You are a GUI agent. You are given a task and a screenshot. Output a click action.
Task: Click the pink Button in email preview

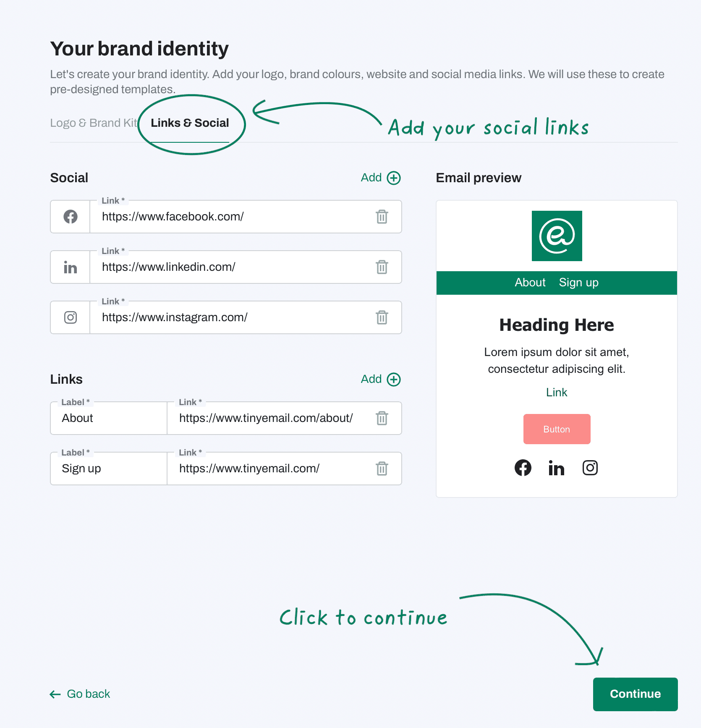tap(557, 429)
